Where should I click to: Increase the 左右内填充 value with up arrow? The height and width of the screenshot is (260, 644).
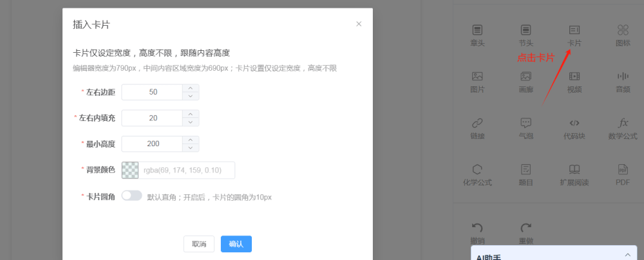(190, 114)
